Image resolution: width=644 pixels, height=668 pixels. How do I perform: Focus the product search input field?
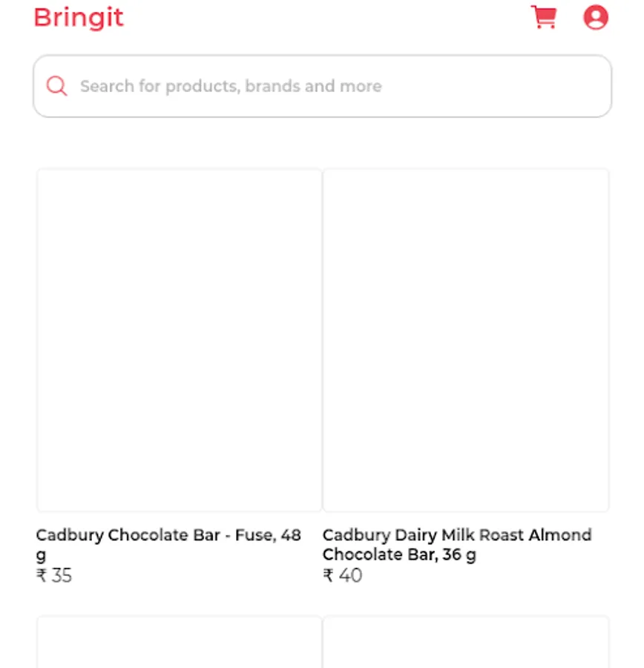[323, 86]
